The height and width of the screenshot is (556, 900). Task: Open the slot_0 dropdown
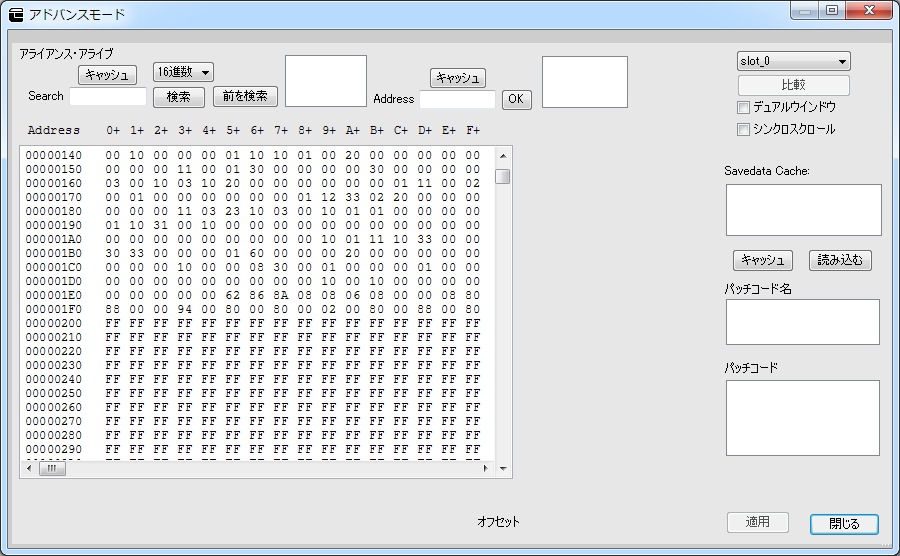tap(793, 61)
